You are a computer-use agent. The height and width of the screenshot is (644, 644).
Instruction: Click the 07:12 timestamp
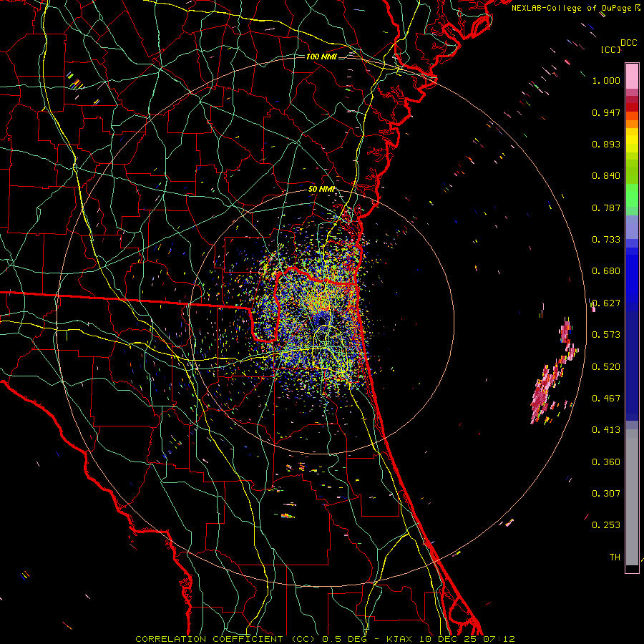[498, 639]
